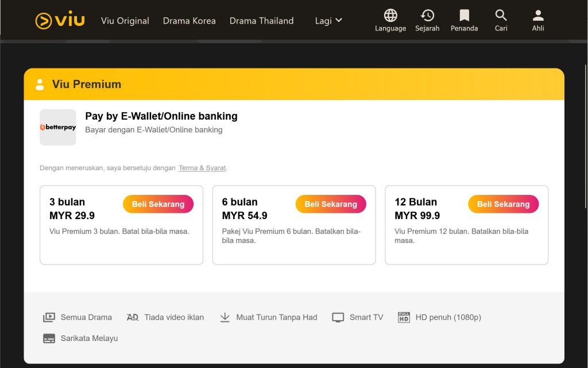The height and width of the screenshot is (368, 588).
Task: Click the Smart TV icon
Action: click(x=338, y=317)
